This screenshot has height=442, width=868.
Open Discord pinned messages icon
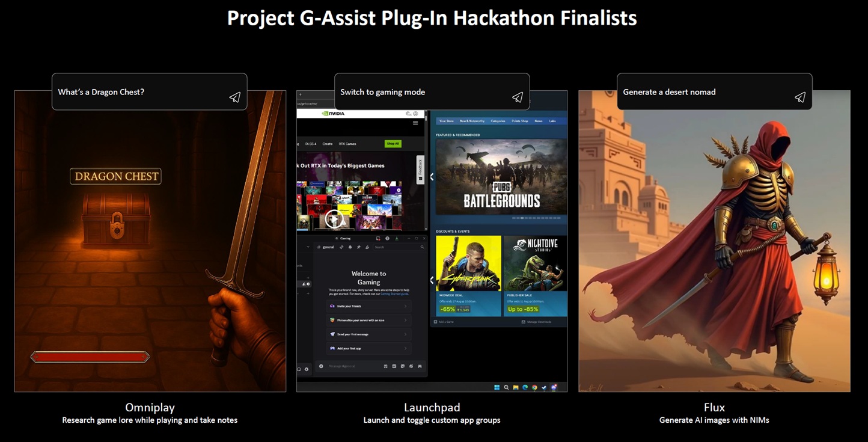tap(359, 247)
